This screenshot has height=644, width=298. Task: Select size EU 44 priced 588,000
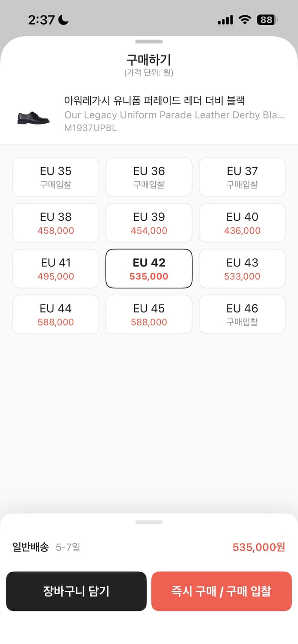click(55, 314)
